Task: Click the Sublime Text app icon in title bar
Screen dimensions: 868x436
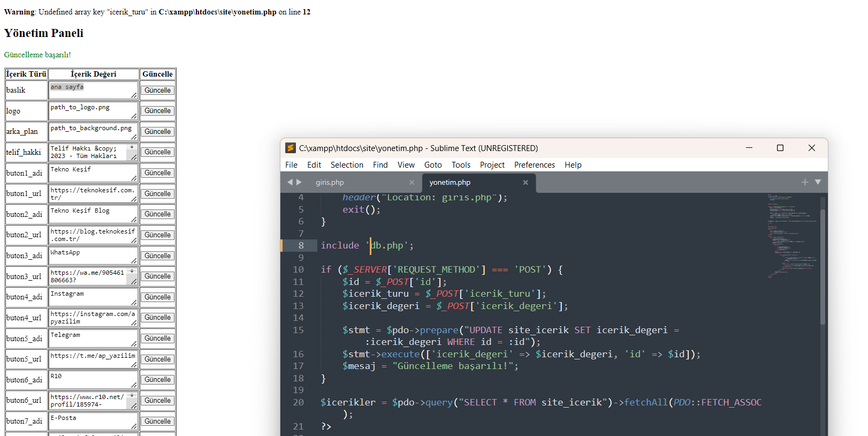Action: (x=291, y=148)
